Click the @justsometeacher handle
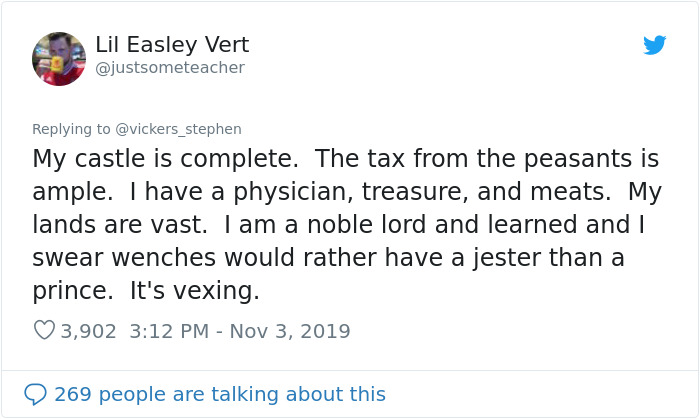The width and height of the screenshot is (700, 419). [170, 68]
